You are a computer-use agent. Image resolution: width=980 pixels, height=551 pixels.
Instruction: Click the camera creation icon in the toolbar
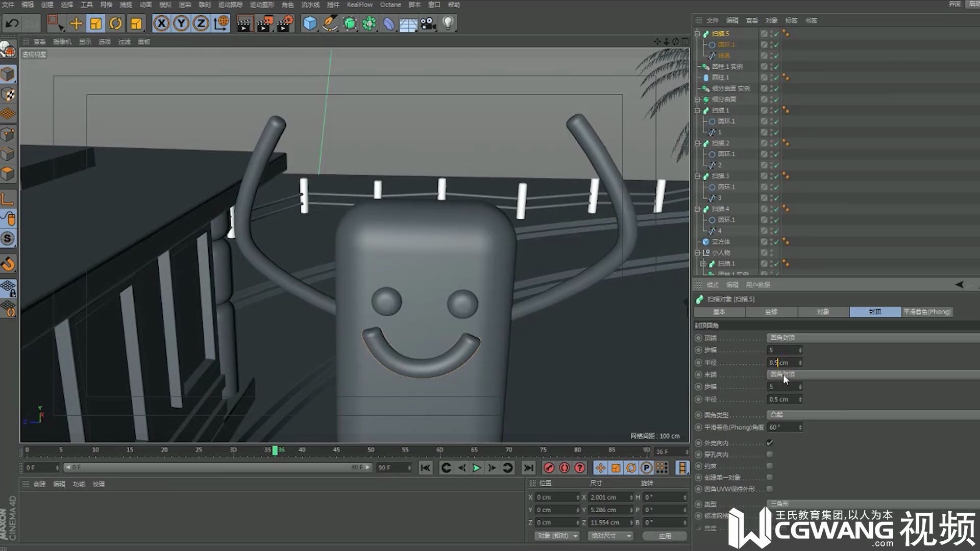[x=428, y=23]
